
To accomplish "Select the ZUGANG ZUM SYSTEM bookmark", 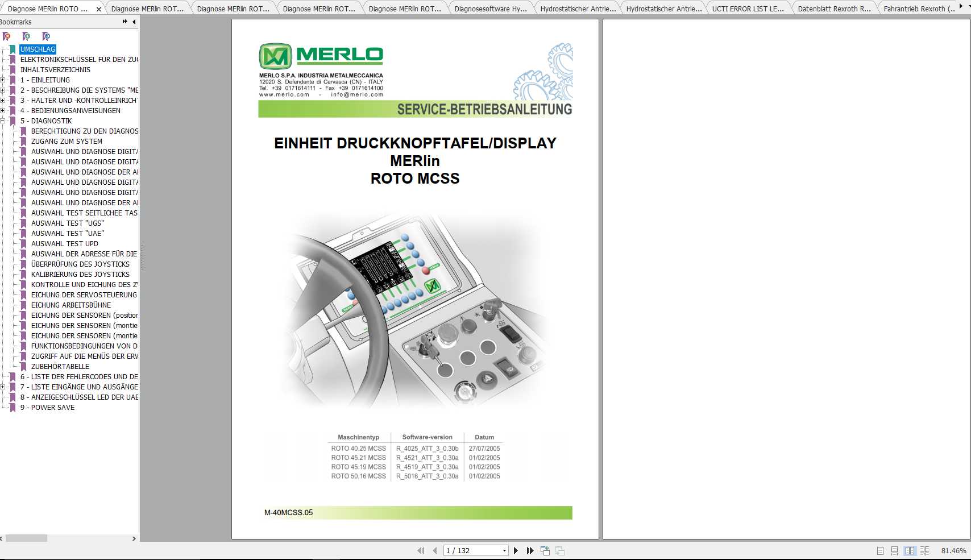I will [65, 141].
